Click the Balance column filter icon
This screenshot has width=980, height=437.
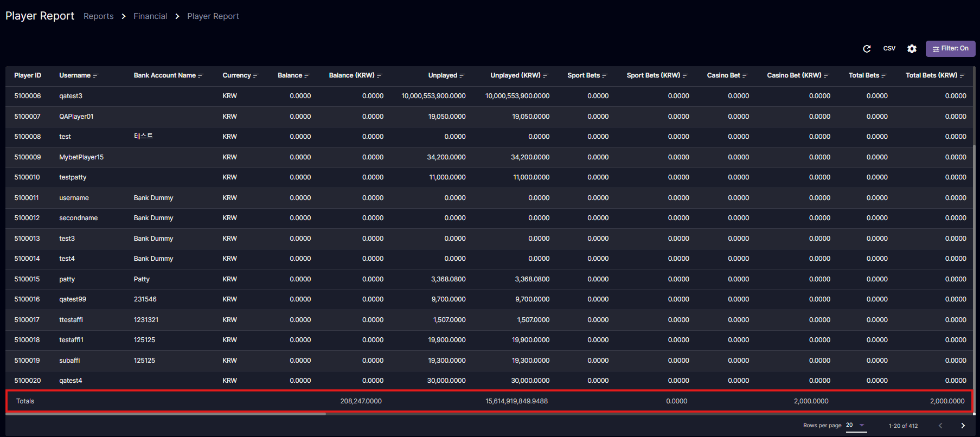point(308,75)
